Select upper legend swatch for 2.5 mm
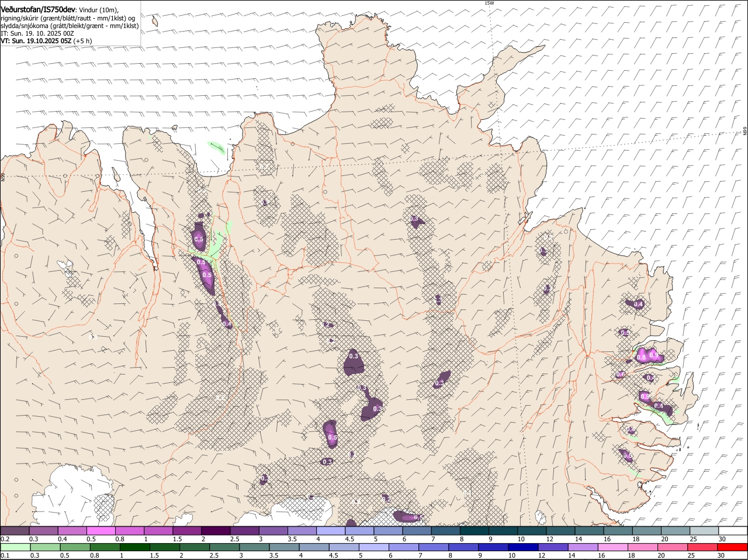748x560 pixels. (x=244, y=530)
